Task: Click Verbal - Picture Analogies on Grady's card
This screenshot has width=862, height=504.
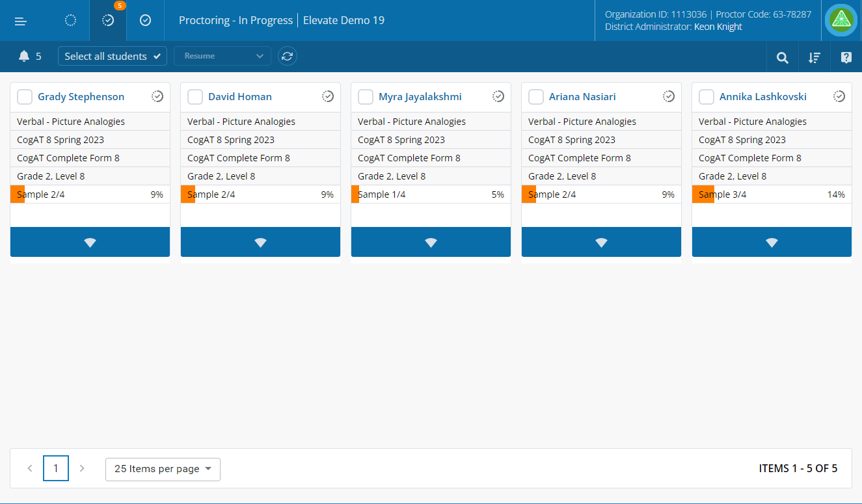Action: coord(71,122)
